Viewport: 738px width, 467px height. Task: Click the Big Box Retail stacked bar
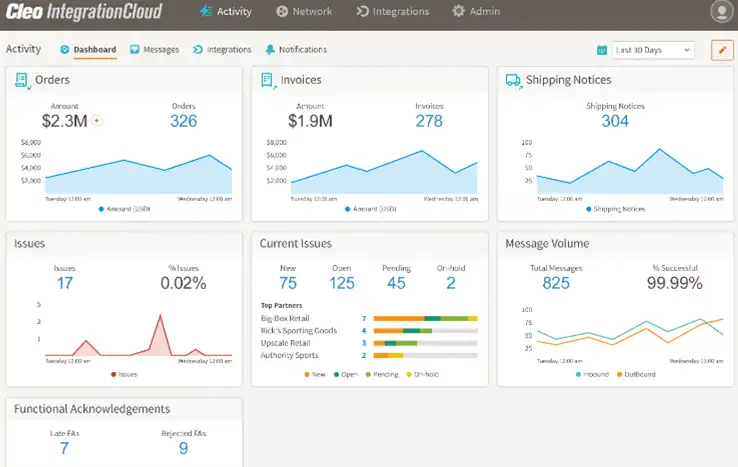click(425, 319)
